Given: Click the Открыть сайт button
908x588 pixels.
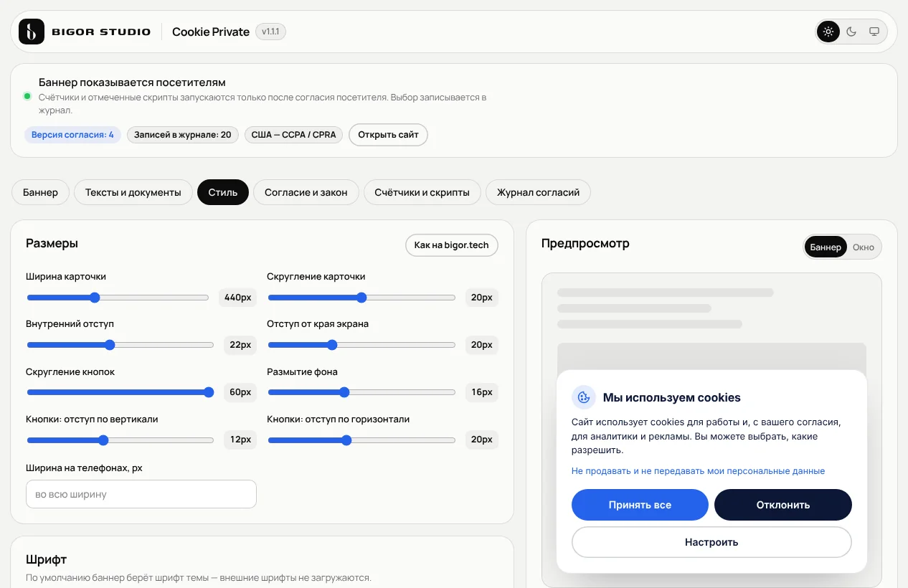Looking at the screenshot, I should coord(388,134).
